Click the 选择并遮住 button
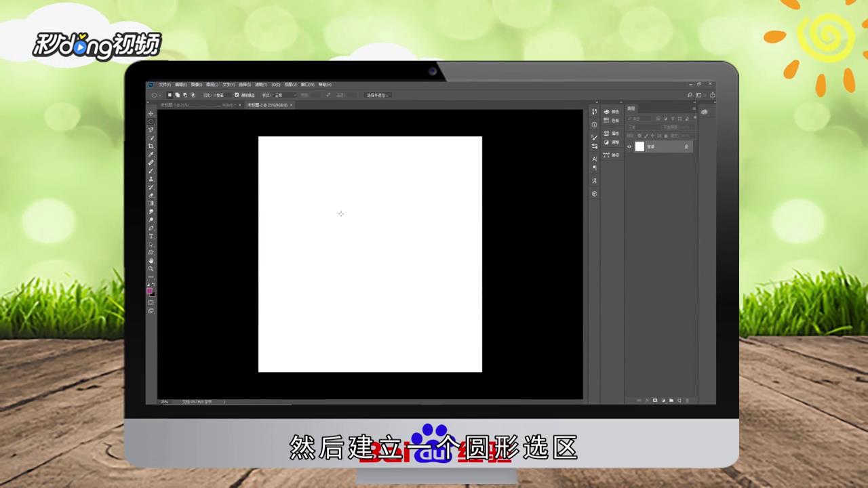The height and width of the screenshot is (488, 868). (x=377, y=95)
